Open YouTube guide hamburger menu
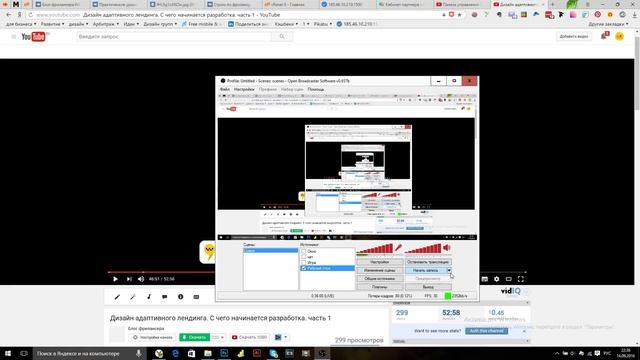 (13, 37)
